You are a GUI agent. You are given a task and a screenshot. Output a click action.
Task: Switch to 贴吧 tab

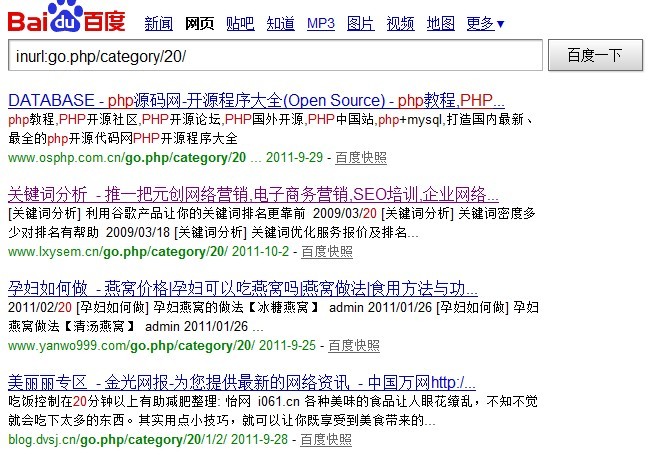(240, 24)
